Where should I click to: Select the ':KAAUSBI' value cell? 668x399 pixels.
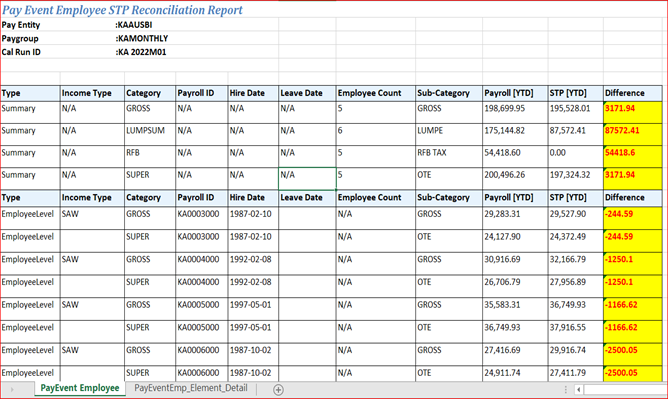pyautogui.click(x=134, y=25)
